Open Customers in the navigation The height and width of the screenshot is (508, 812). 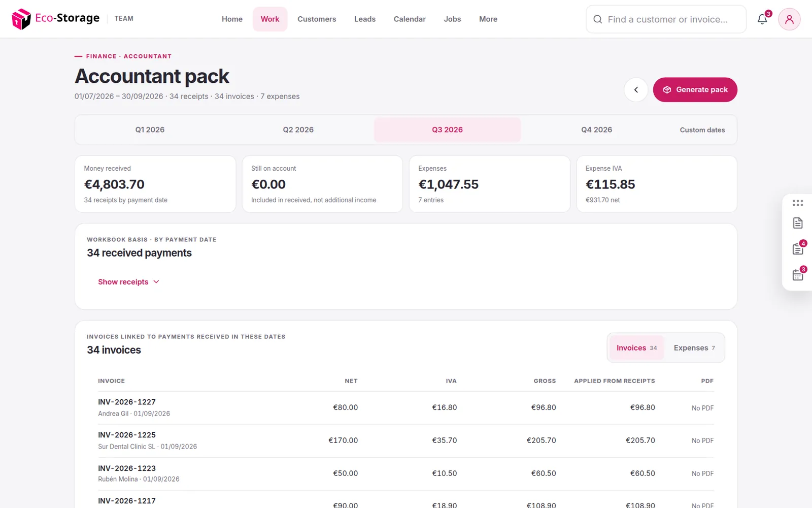click(x=317, y=19)
